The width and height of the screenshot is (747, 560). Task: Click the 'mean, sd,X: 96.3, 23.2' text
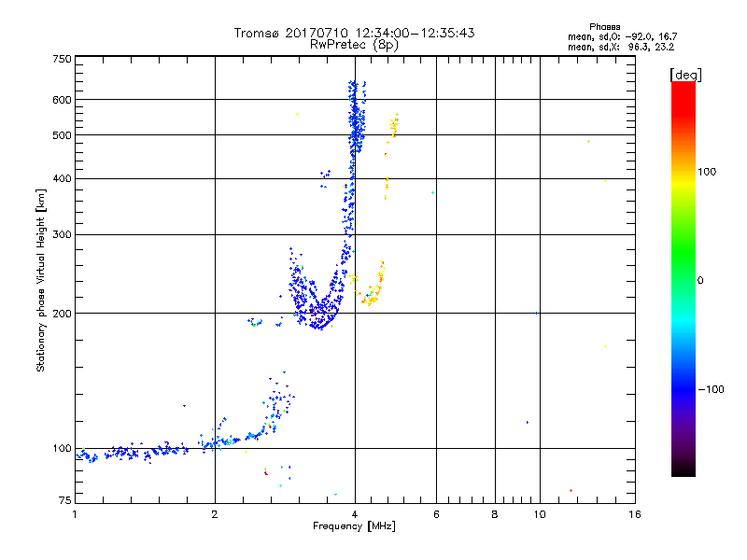(621, 47)
